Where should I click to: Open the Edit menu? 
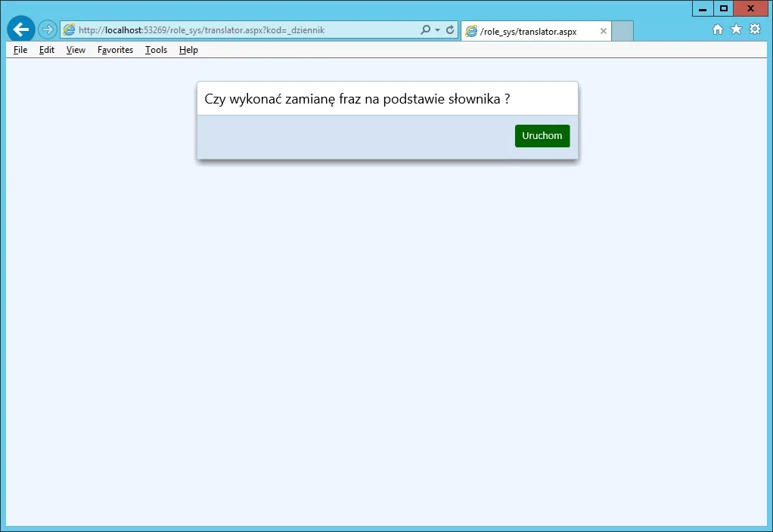click(x=47, y=50)
